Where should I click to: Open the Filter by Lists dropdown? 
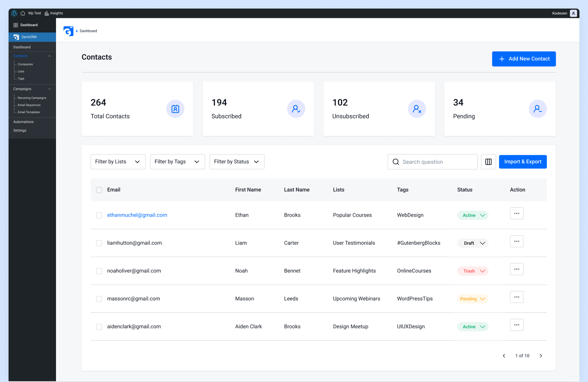(118, 161)
